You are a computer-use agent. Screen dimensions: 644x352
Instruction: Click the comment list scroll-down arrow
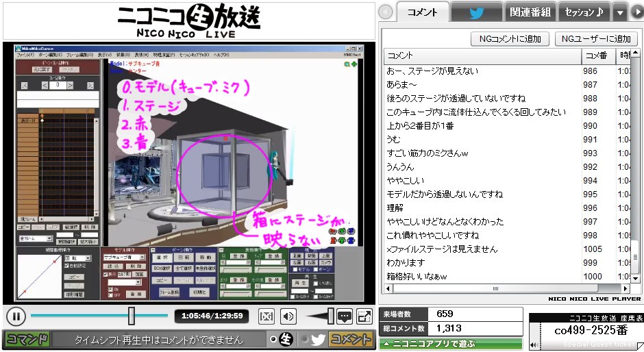click(x=635, y=279)
